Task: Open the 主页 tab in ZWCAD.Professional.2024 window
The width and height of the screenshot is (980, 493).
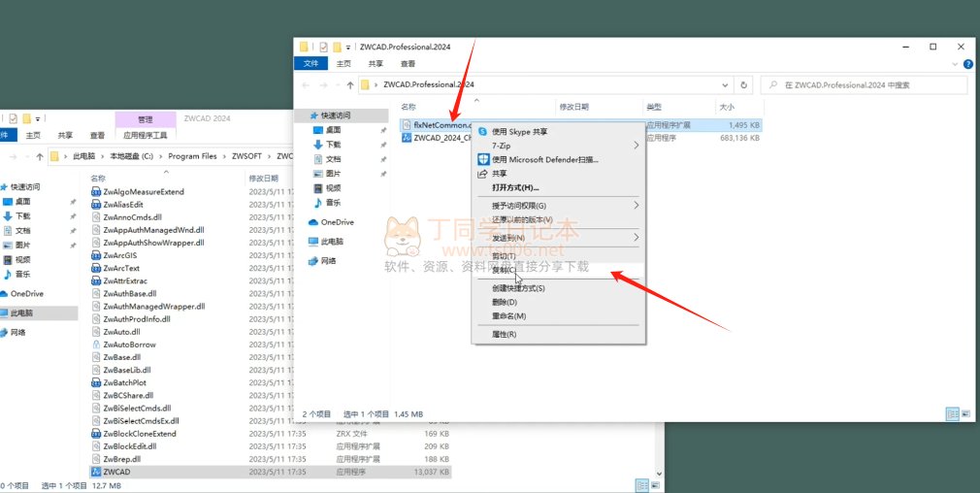Action: (343, 64)
